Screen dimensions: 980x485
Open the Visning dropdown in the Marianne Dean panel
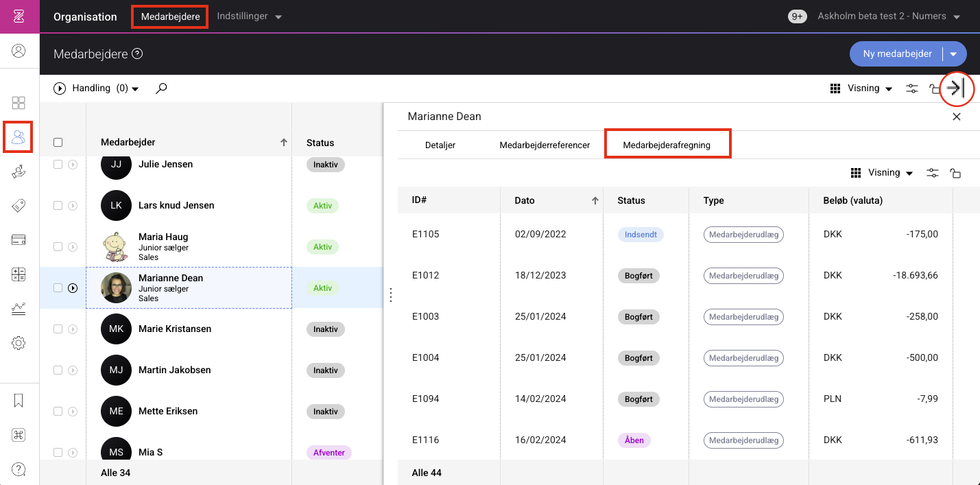point(882,173)
